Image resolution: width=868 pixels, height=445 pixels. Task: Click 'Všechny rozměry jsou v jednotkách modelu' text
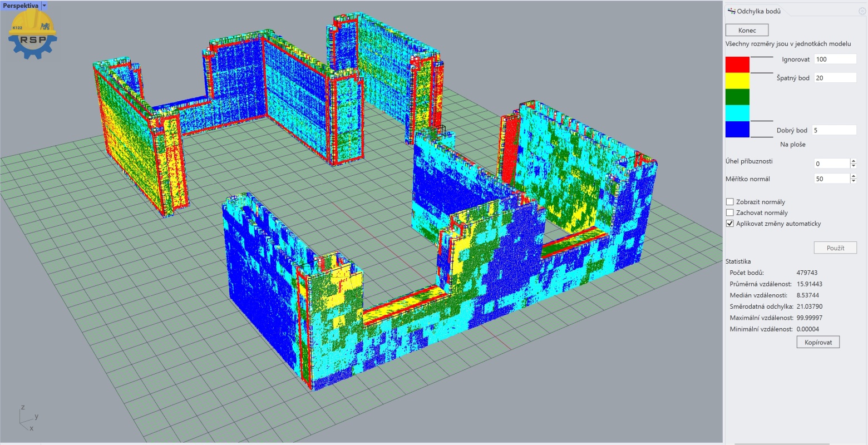pyautogui.click(x=788, y=43)
